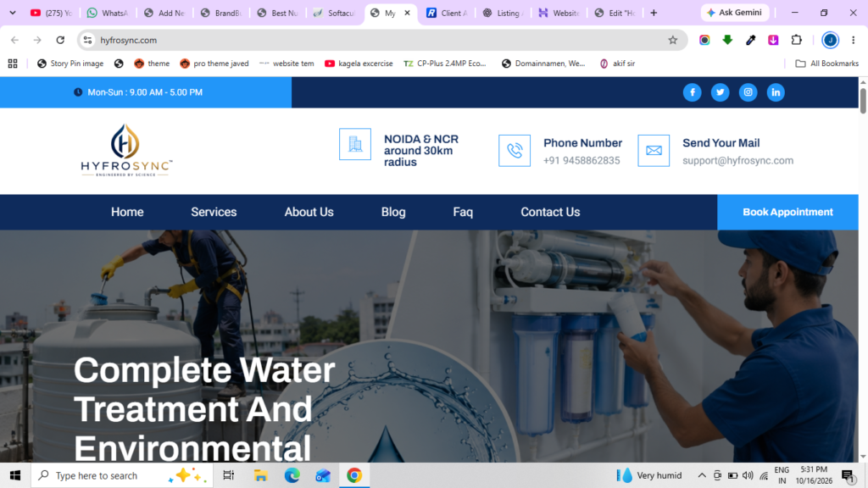The width and height of the screenshot is (868, 488).
Task: Open the Chrome extensions puzzle icon
Action: coord(796,40)
